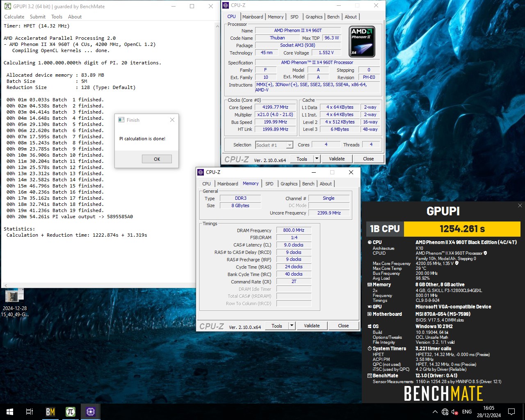The image size is (525, 420).
Task: Open the About menu in GPUPI
Action: pos(75,17)
